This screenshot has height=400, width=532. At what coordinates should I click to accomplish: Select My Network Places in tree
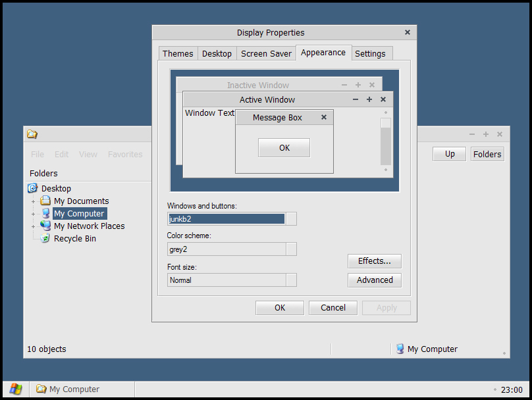90,226
